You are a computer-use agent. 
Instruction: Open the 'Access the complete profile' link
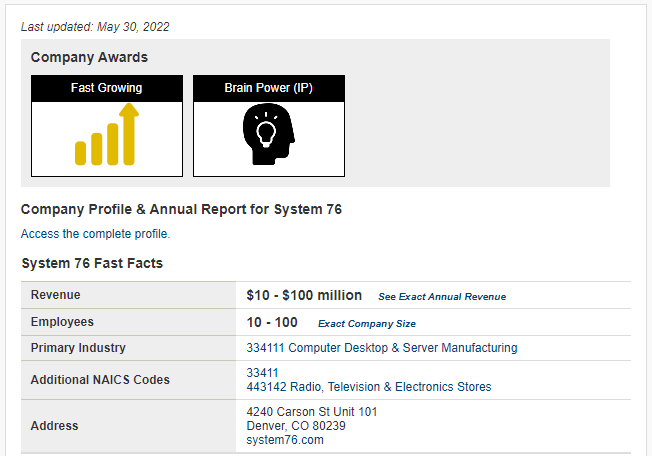coord(96,234)
